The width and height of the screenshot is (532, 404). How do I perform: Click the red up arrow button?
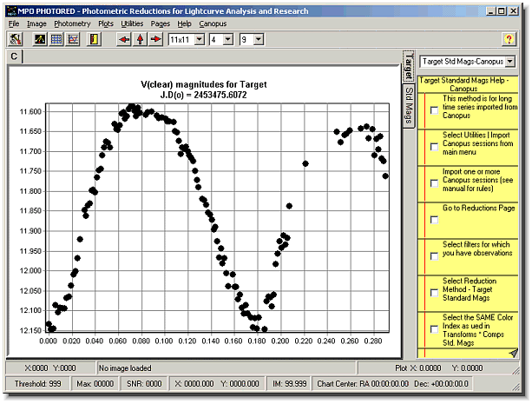coord(140,39)
